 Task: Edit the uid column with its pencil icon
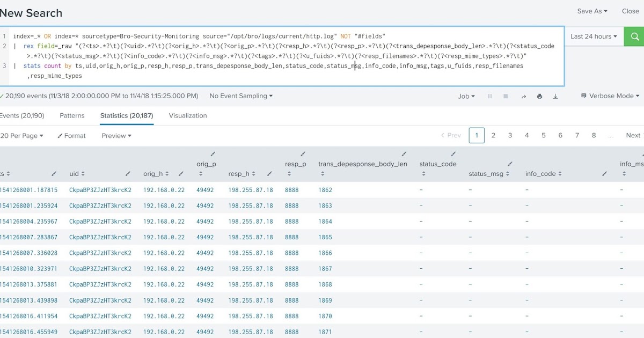point(127,173)
